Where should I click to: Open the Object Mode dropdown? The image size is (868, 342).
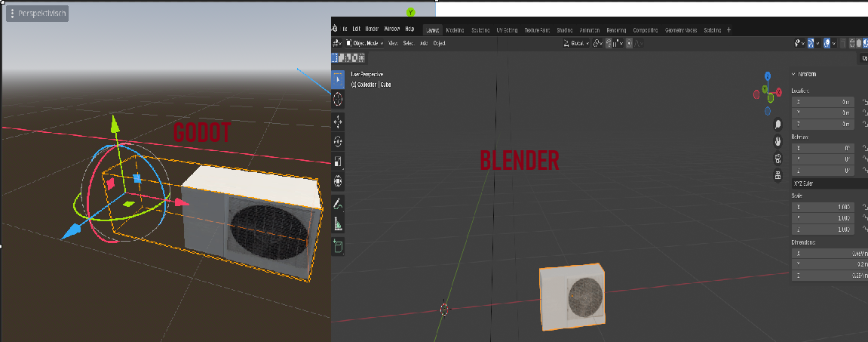[365, 43]
